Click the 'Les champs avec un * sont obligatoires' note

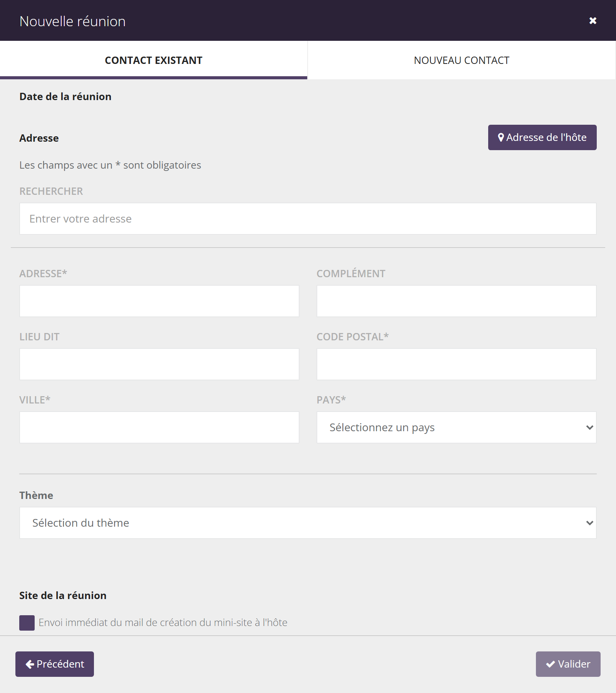[x=110, y=165]
